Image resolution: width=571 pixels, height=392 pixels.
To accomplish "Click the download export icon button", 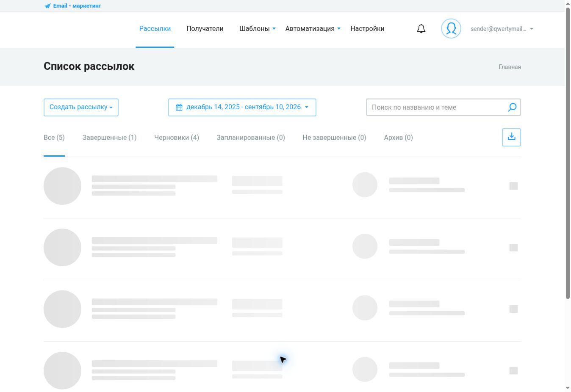I will coord(511,137).
